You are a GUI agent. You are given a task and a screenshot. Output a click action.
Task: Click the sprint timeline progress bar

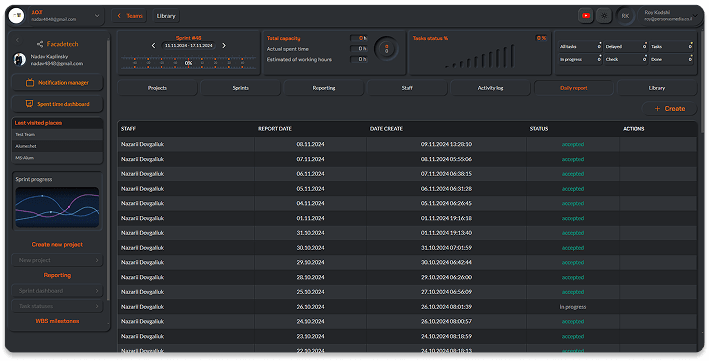pyautogui.click(x=188, y=63)
